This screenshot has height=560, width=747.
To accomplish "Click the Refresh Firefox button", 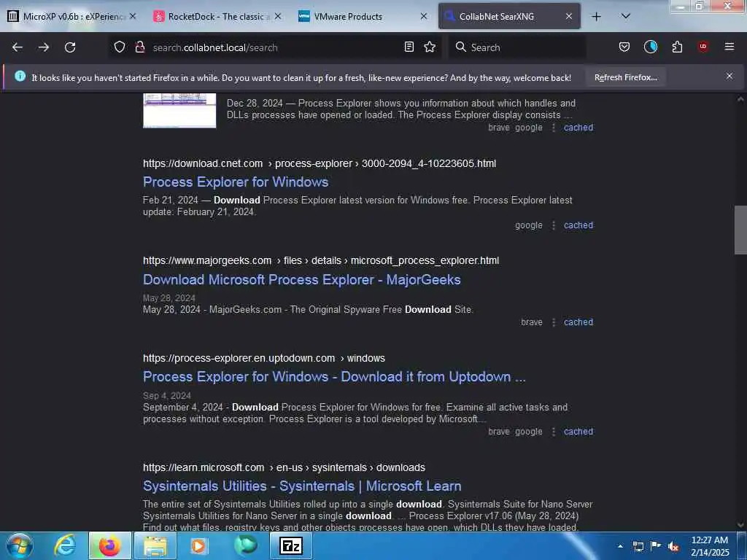I will pyautogui.click(x=625, y=77).
